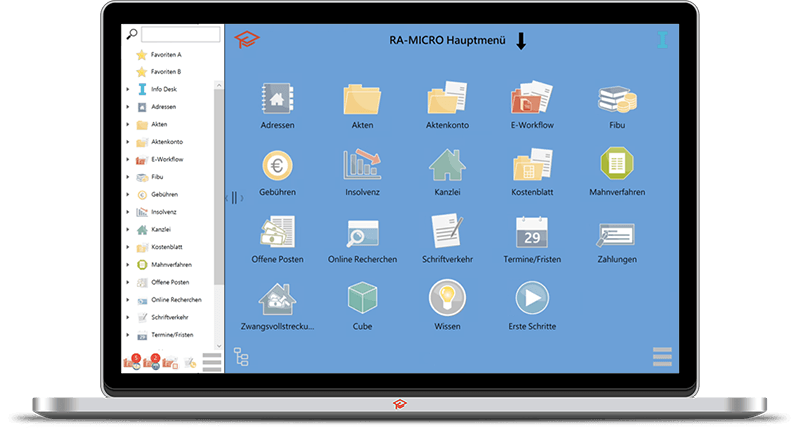Image resolution: width=800 pixels, height=436 pixels.
Task: Open the Cube module icon
Action: click(362, 298)
